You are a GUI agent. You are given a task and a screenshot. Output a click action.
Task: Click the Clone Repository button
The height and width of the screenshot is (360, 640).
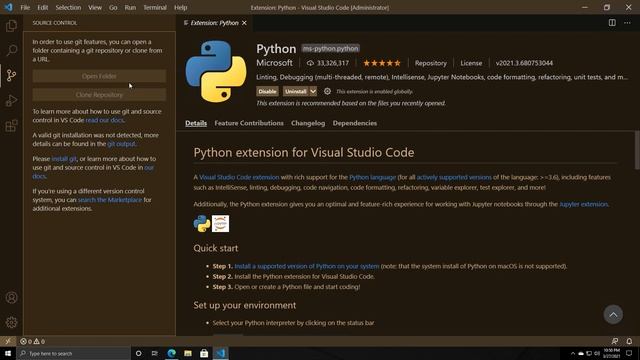tap(99, 95)
